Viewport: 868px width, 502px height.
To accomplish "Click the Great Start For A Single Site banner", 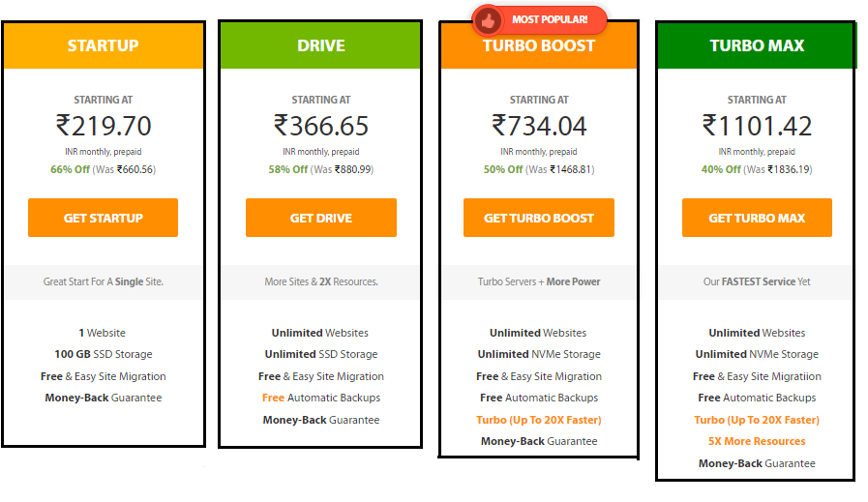I will (x=103, y=281).
